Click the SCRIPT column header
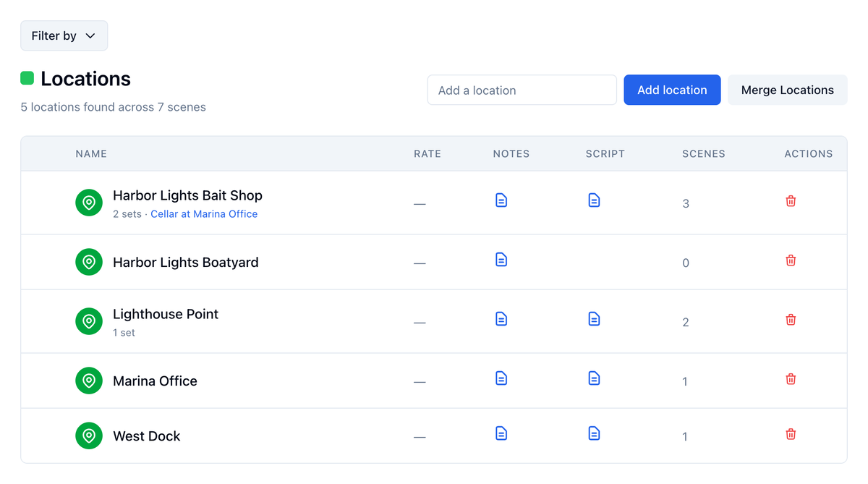 [x=605, y=153]
